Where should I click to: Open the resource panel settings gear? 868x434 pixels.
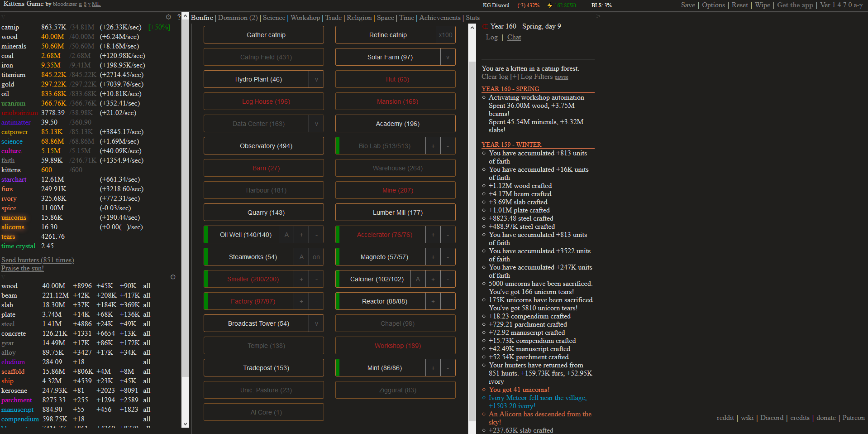[168, 17]
